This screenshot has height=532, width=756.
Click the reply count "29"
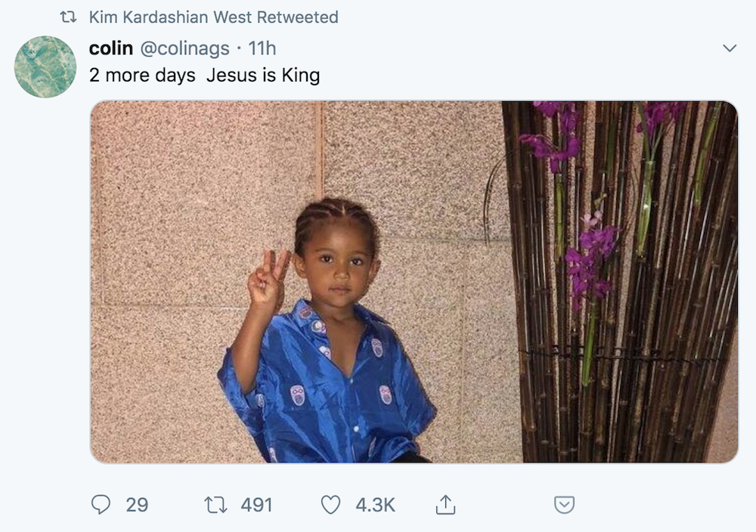coord(137,505)
